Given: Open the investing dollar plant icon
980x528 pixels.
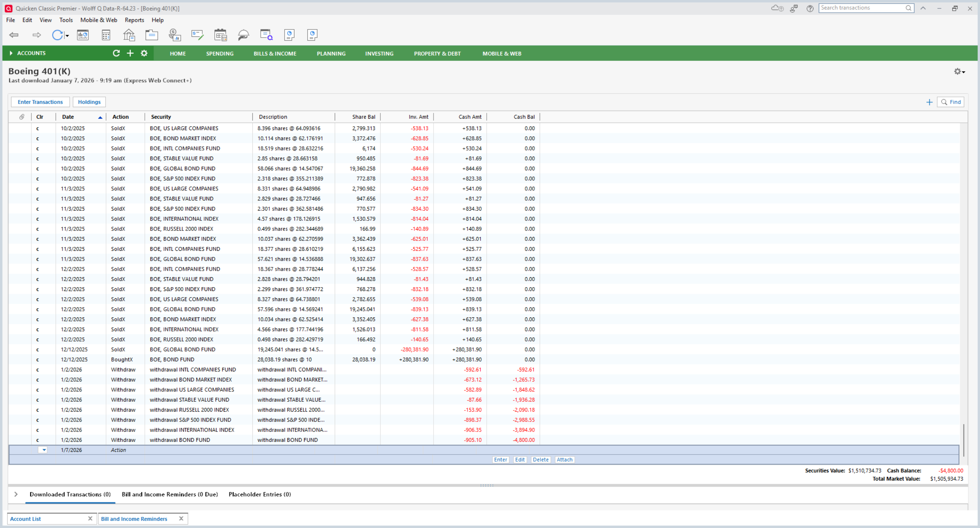Looking at the screenshot, I should coord(175,35).
